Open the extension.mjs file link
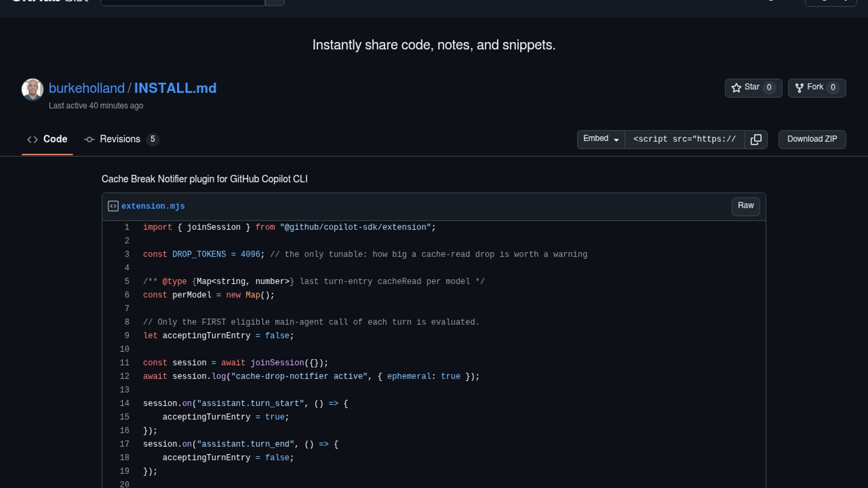This screenshot has height=488, width=868. pos(153,206)
